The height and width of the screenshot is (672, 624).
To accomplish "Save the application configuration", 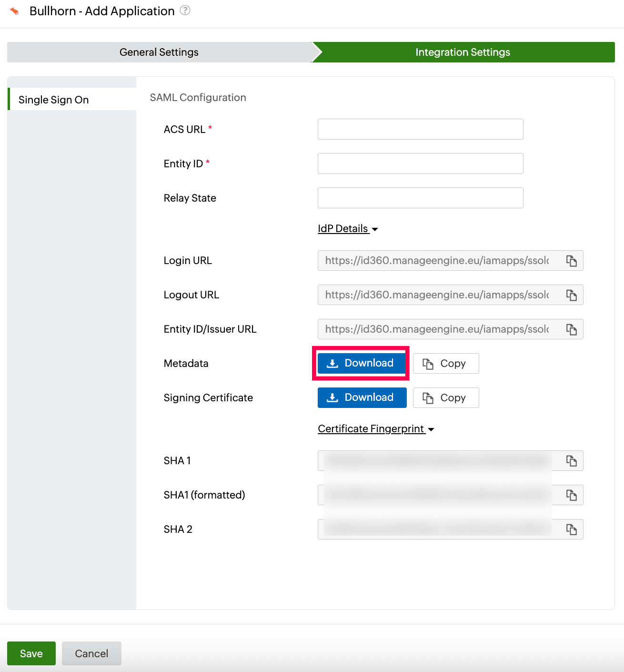I will [x=31, y=653].
